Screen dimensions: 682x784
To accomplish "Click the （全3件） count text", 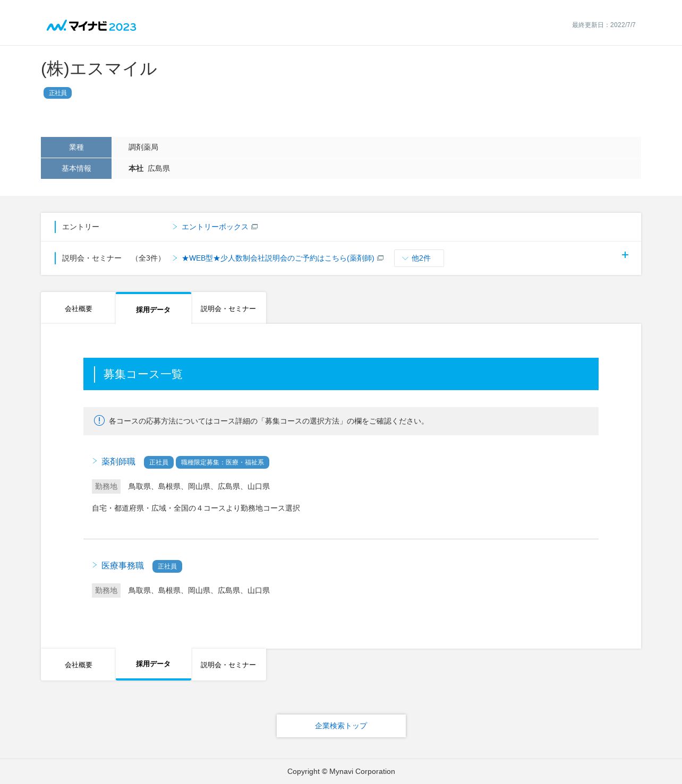I will (x=149, y=258).
